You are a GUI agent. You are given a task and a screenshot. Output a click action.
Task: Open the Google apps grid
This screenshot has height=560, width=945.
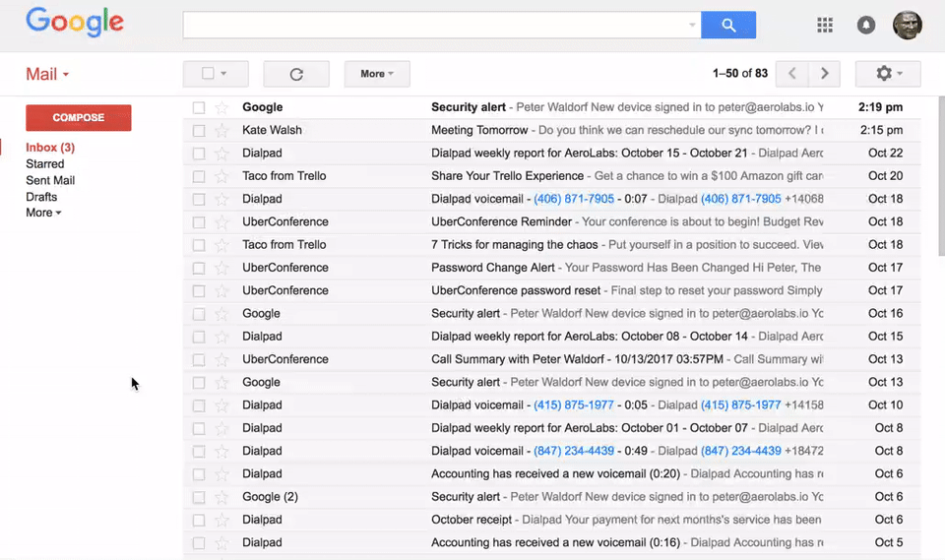pyautogui.click(x=825, y=25)
